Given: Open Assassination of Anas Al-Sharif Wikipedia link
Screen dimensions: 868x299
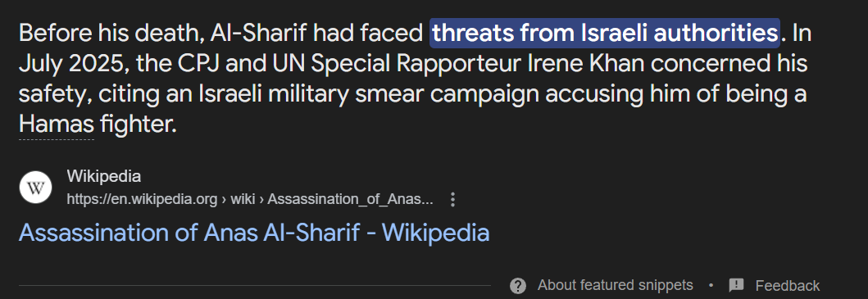Looking at the screenshot, I should pyautogui.click(x=254, y=233).
